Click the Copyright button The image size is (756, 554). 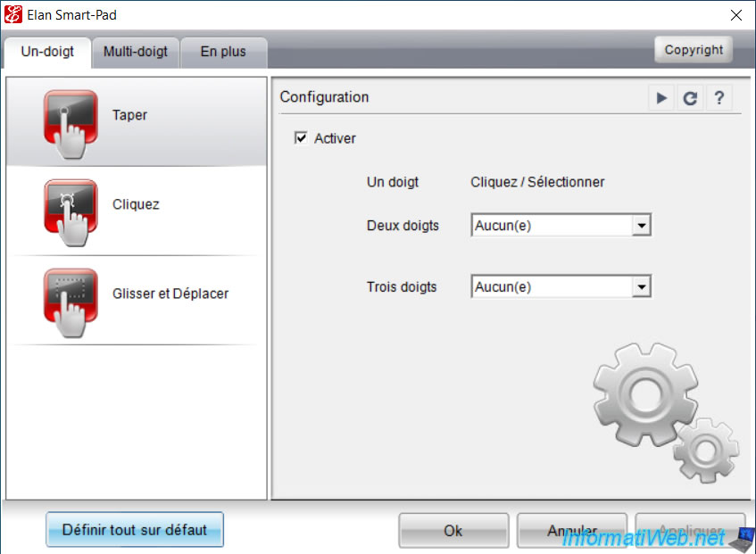click(694, 50)
